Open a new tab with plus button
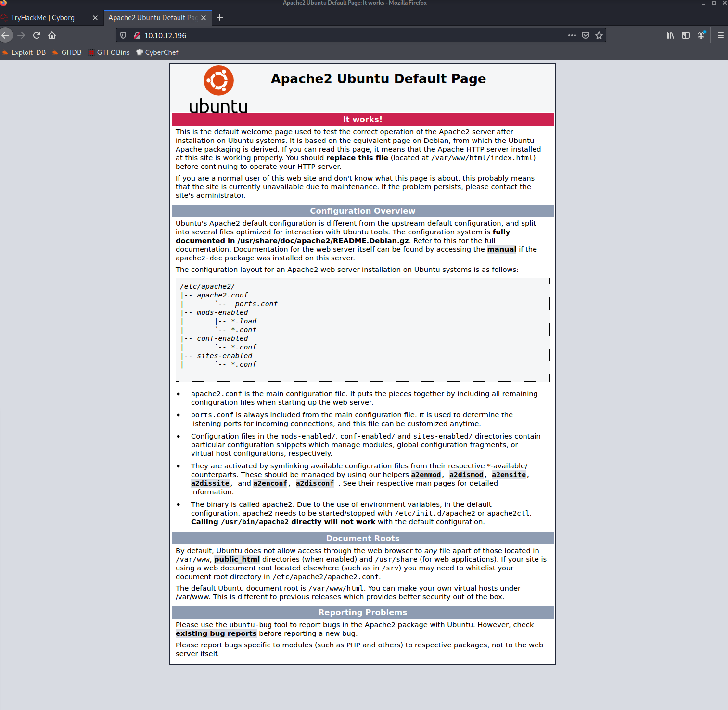Viewport: 728px width, 710px height. pos(220,18)
